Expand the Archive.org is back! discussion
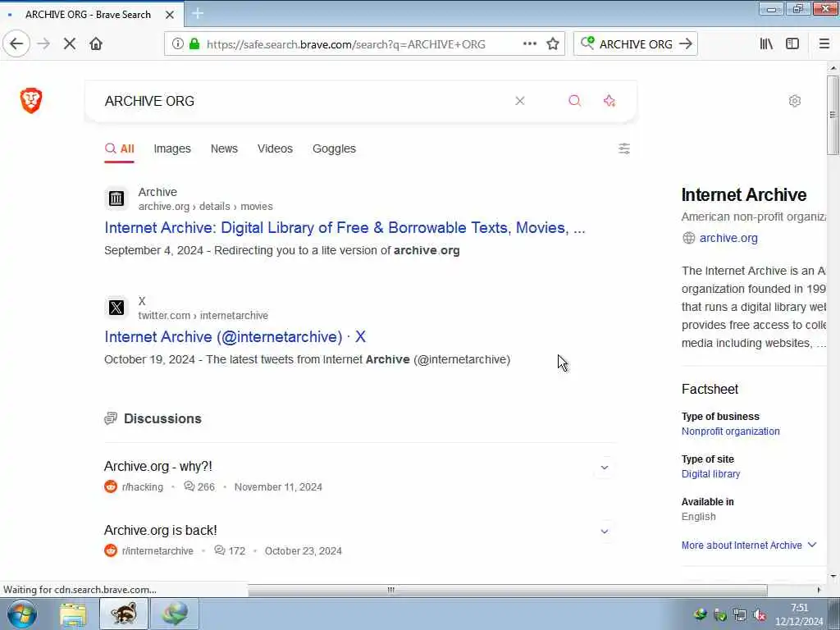Image resolution: width=840 pixels, height=630 pixels. pyautogui.click(x=605, y=532)
